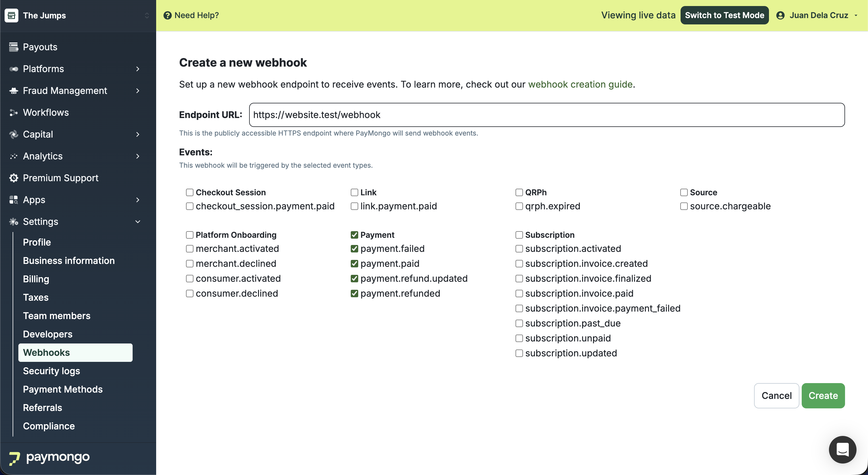Click the Payouts wallet icon
Screen dimensions: 868x475
pos(13,47)
